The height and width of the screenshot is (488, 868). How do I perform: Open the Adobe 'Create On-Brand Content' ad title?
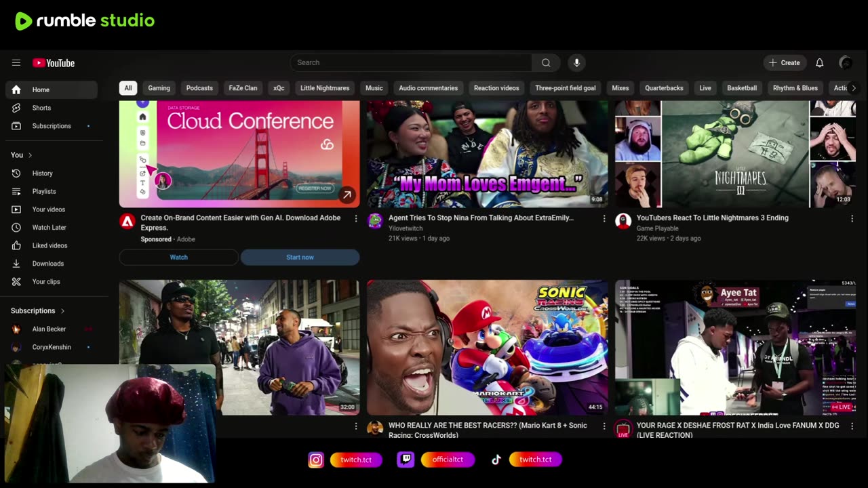pos(241,222)
